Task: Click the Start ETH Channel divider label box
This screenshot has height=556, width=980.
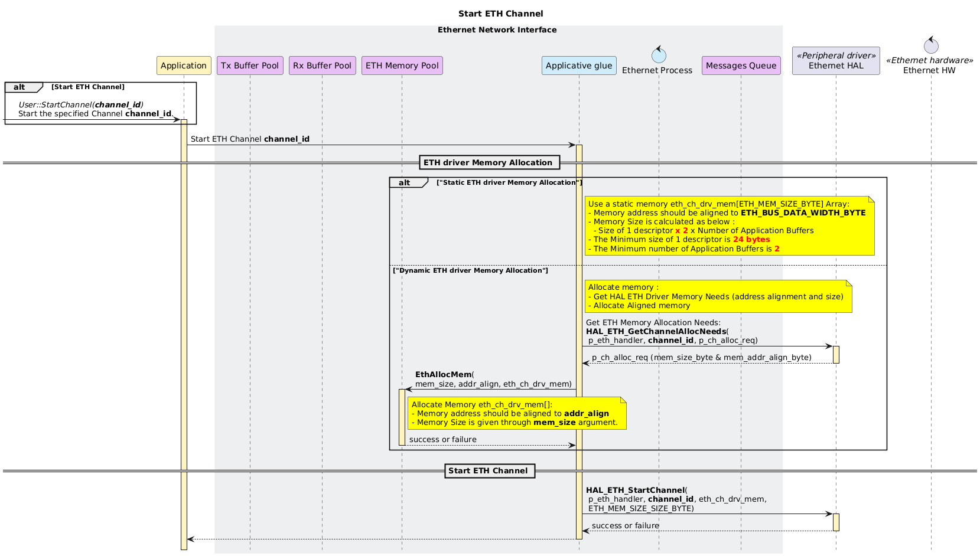Action: coord(489,470)
